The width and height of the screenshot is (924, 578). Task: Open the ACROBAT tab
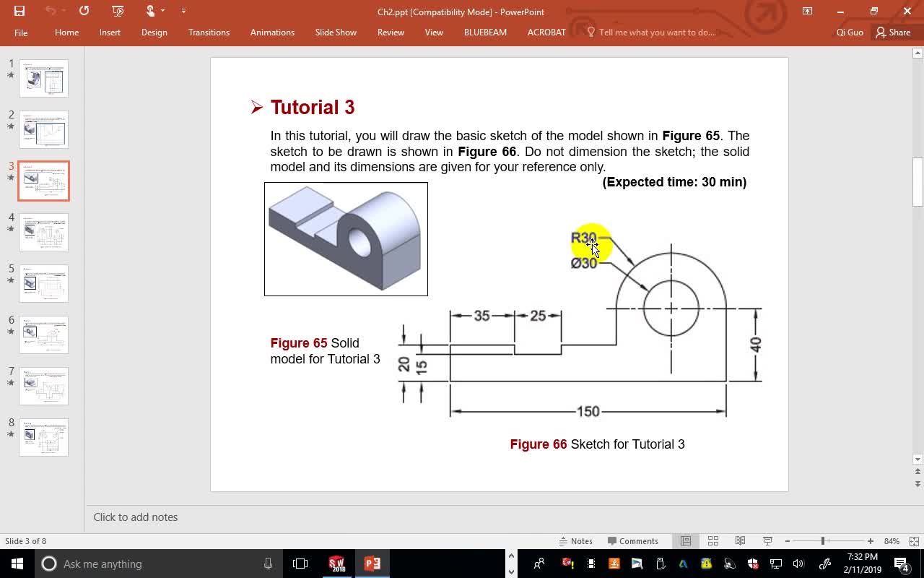pos(546,33)
